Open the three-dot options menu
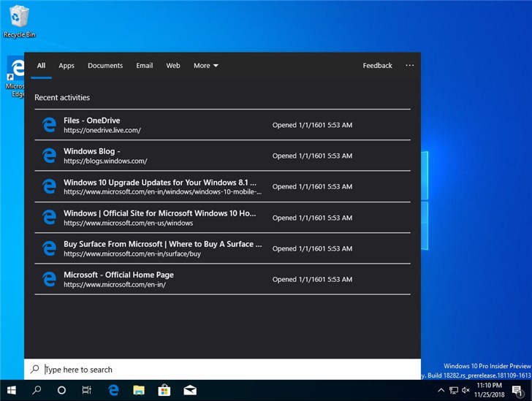The height and width of the screenshot is (401, 532). (x=409, y=66)
